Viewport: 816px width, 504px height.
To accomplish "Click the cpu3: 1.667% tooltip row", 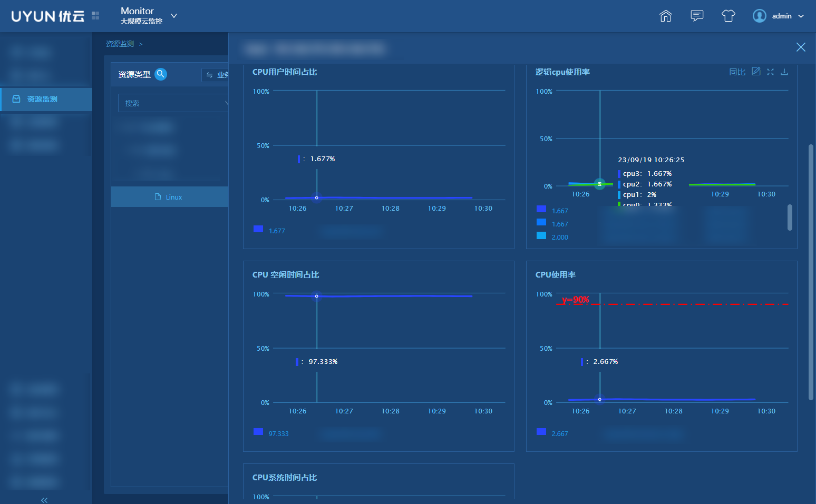I will (645, 174).
